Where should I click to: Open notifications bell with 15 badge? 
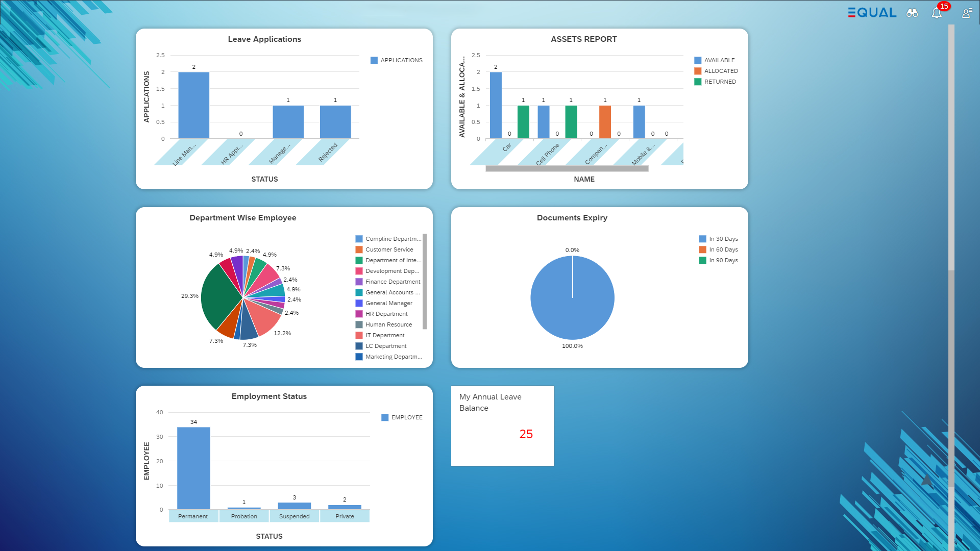click(x=937, y=13)
